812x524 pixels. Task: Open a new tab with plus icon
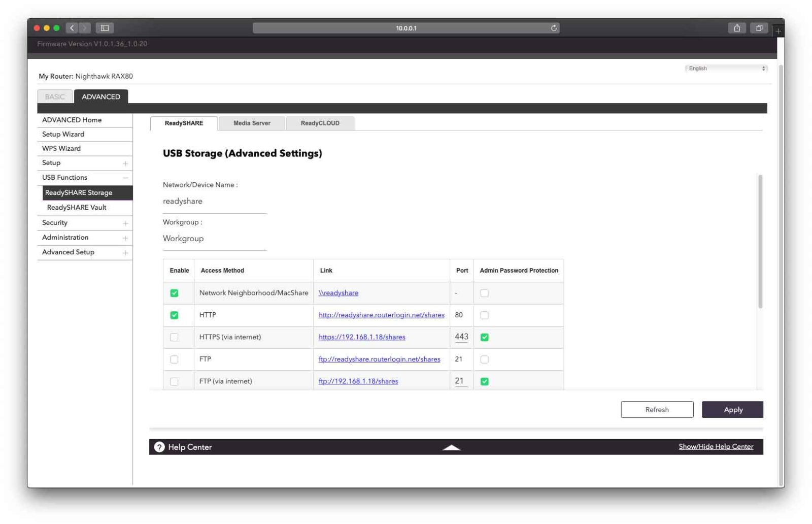pyautogui.click(x=778, y=31)
